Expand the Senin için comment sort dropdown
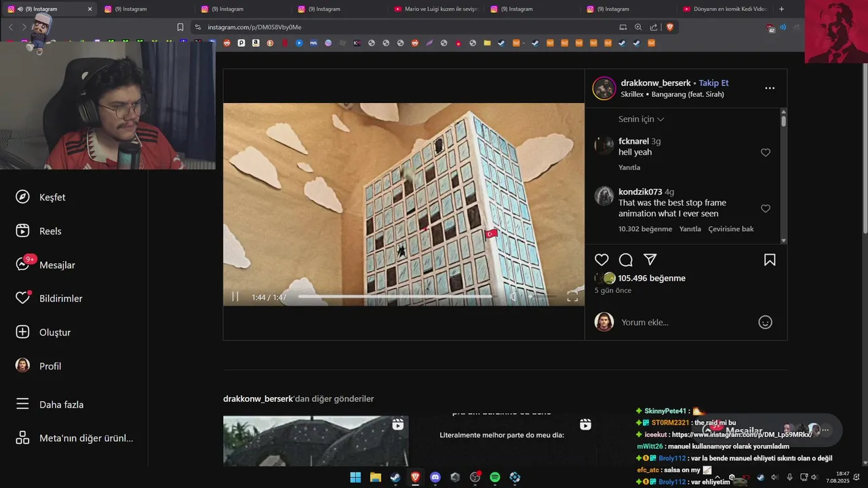 coord(641,119)
